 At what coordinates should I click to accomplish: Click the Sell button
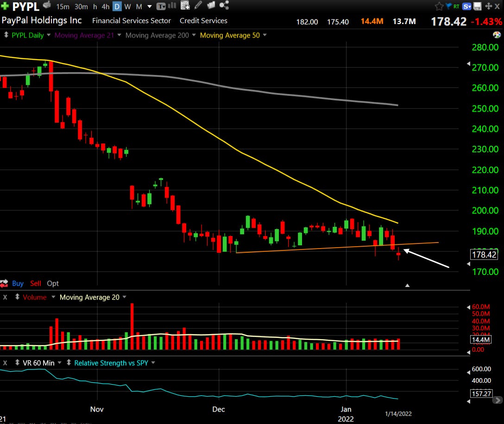[x=35, y=283]
